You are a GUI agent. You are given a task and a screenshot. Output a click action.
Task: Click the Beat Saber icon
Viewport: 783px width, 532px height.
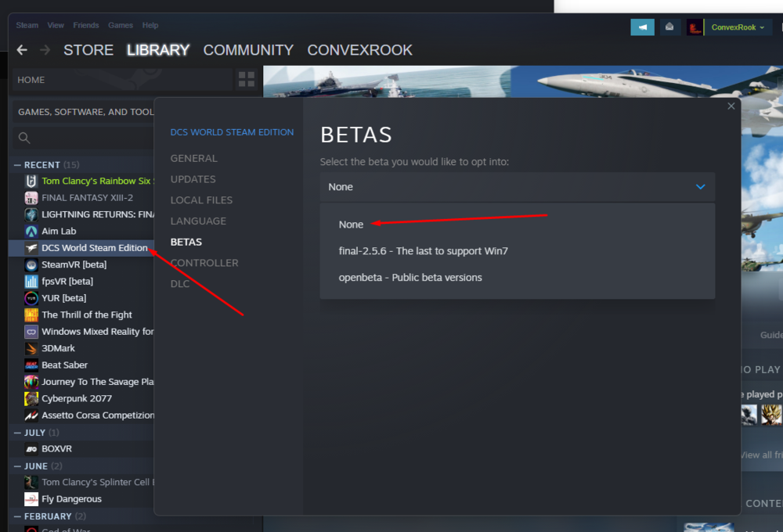pyautogui.click(x=31, y=365)
